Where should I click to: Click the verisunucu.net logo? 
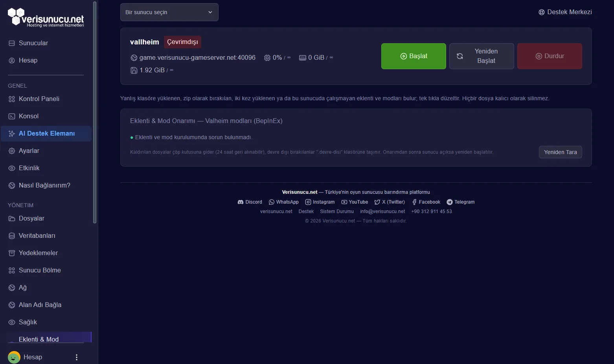pyautogui.click(x=46, y=17)
